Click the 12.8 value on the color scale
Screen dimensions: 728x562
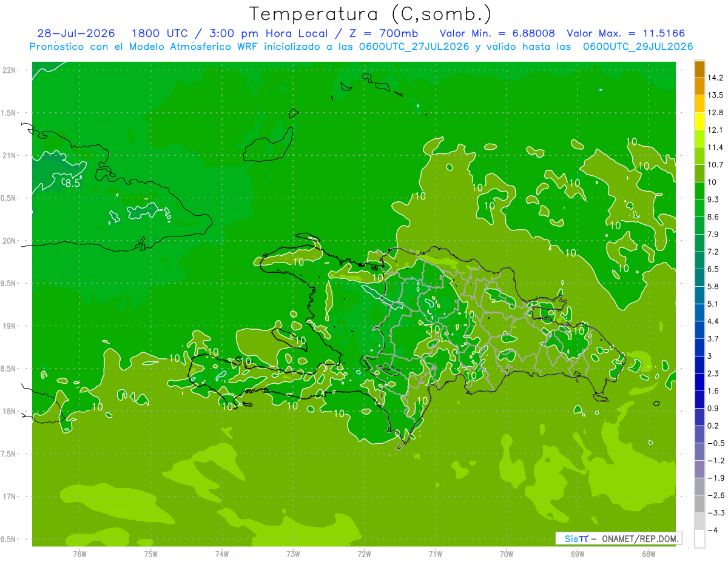click(x=716, y=113)
